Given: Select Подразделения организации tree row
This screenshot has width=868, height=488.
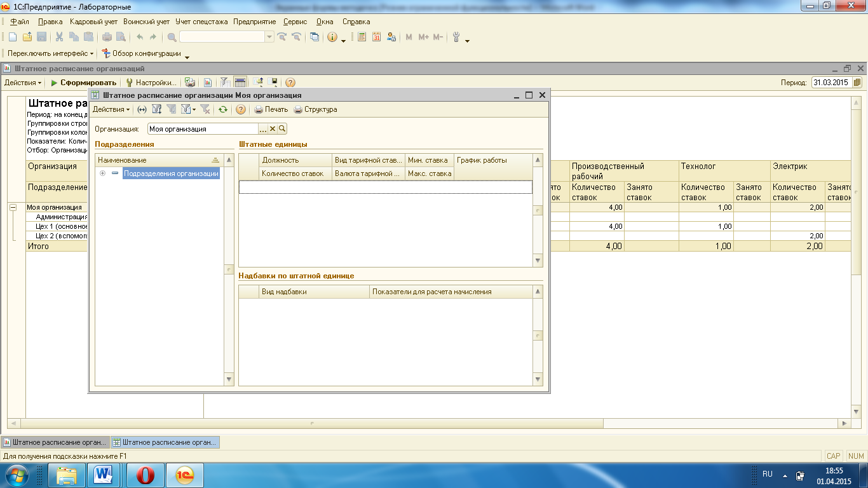Looking at the screenshot, I should pyautogui.click(x=171, y=173).
